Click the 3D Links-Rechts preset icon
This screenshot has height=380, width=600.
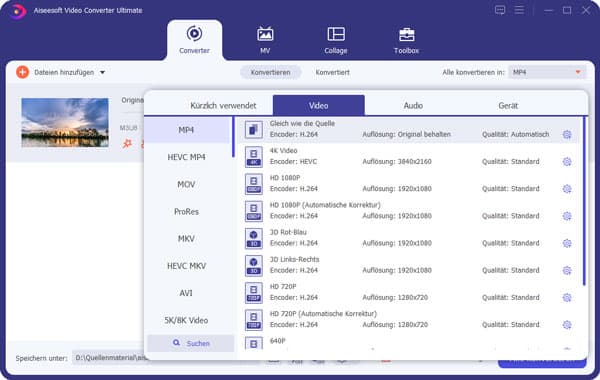point(253,266)
